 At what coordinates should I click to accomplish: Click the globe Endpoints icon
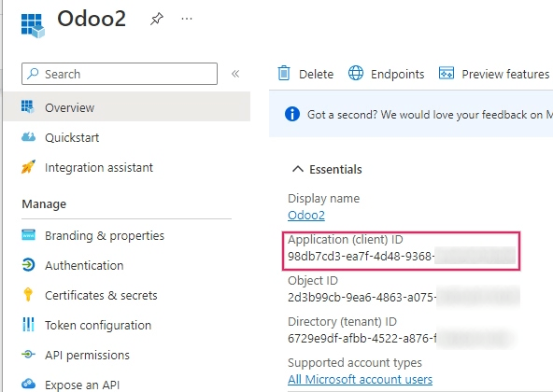click(356, 73)
